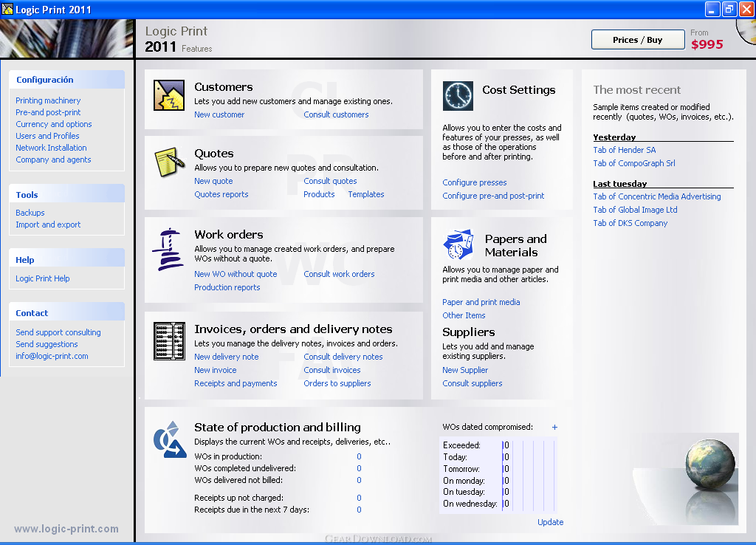
Task: Open Tab of Global Image Ltd
Action: click(x=635, y=210)
